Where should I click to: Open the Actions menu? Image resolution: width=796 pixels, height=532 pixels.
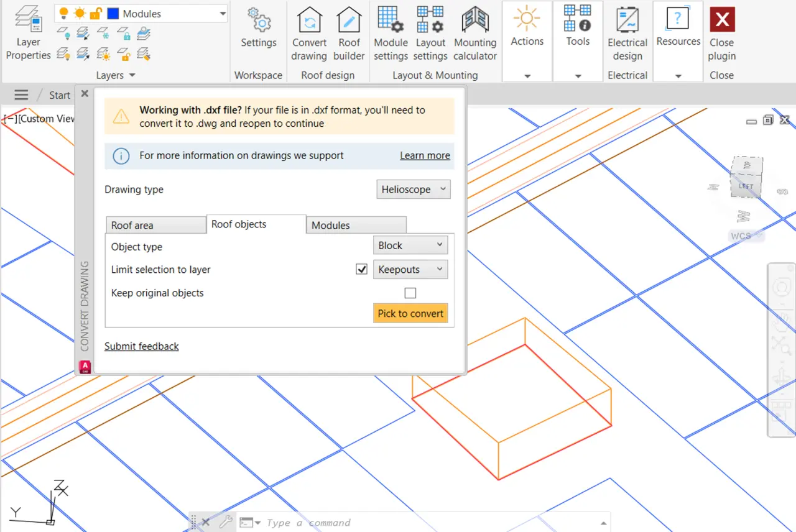point(527,41)
